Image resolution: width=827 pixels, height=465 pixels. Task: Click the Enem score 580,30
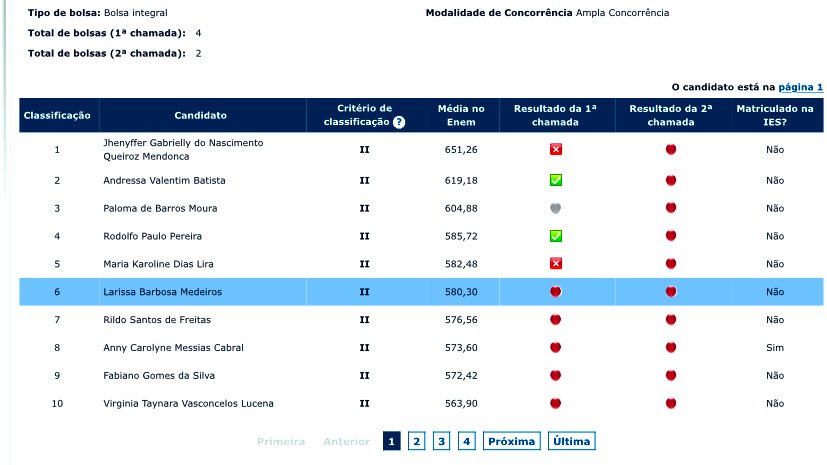(x=461, y=292)
